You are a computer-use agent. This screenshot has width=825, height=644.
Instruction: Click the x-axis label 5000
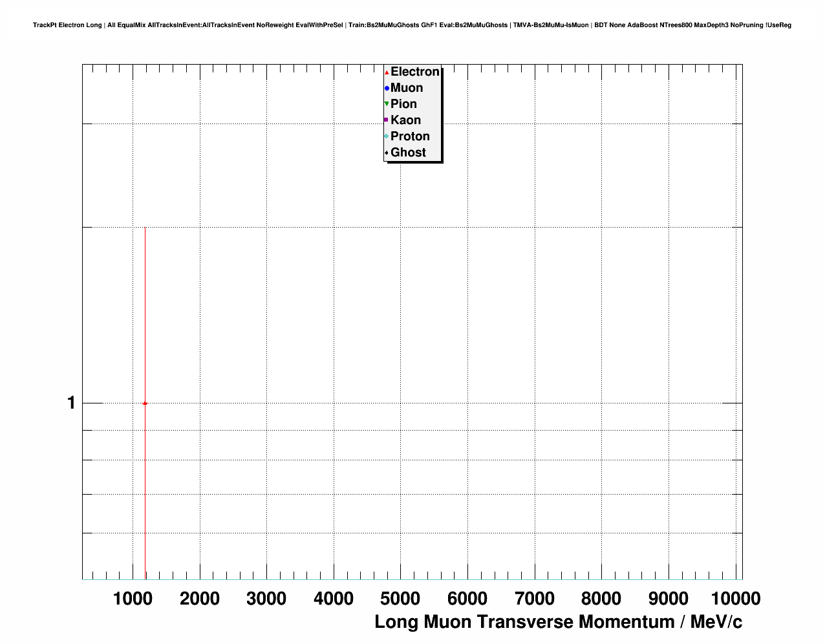click(400, 599)
